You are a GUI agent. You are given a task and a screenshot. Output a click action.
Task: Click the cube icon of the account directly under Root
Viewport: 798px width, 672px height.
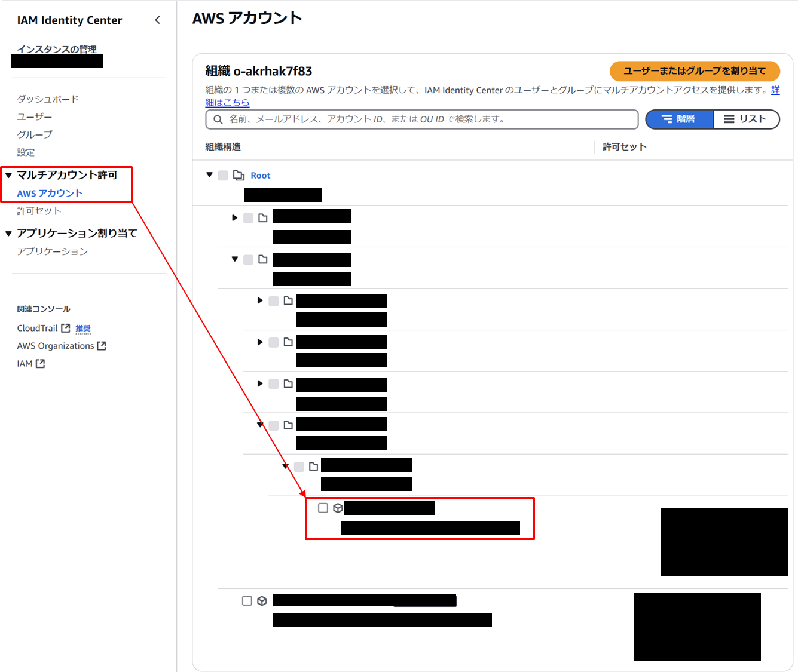(x=262, y=601)
